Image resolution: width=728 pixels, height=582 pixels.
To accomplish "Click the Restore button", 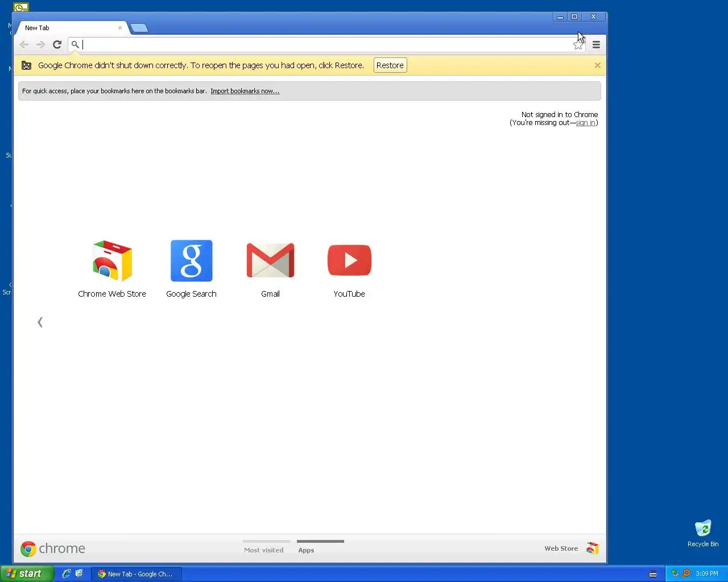I will (390, 65).
